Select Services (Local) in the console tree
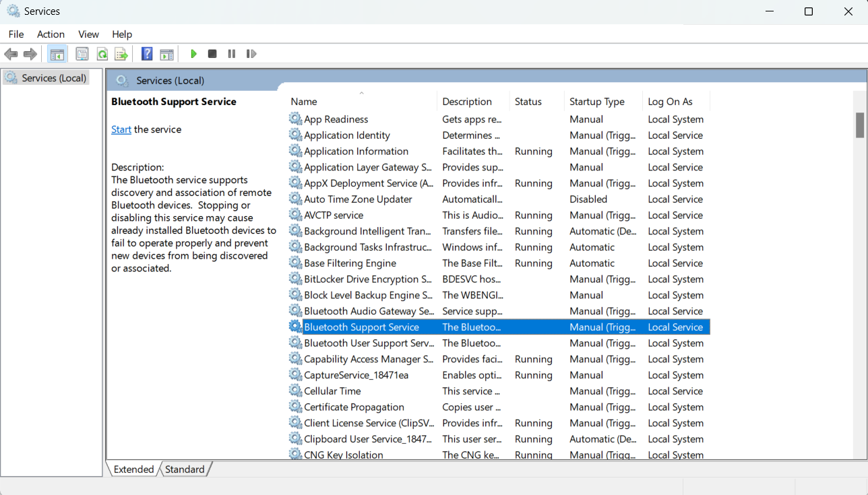868x495 pixels. [54, 78]
